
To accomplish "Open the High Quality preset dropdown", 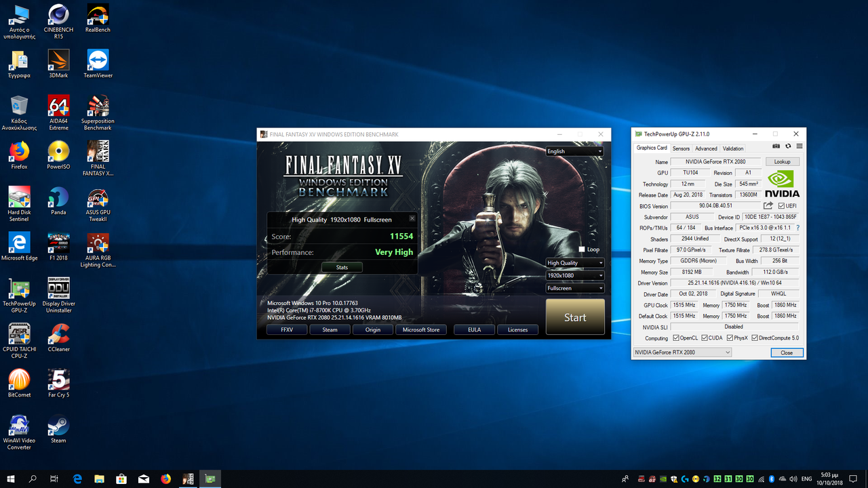I will tap(574, 263).
